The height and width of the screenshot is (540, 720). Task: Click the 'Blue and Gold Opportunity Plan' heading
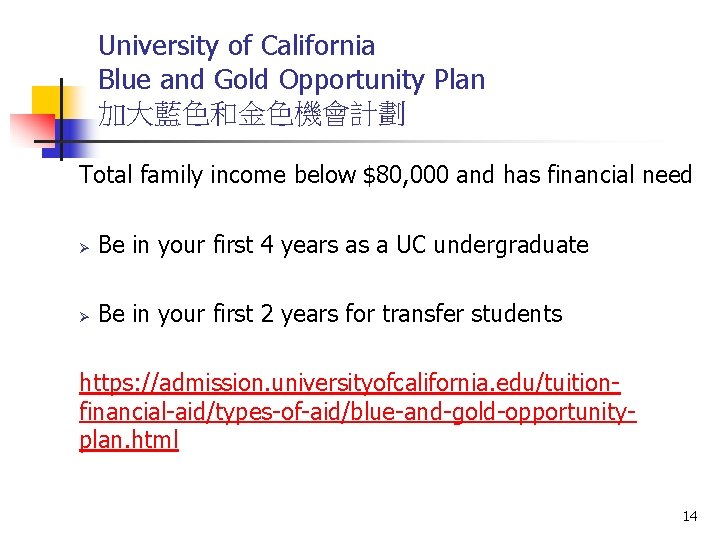292,80
